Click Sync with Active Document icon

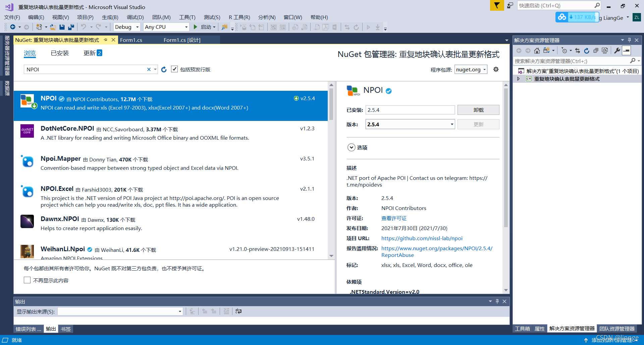click(578, 51)
